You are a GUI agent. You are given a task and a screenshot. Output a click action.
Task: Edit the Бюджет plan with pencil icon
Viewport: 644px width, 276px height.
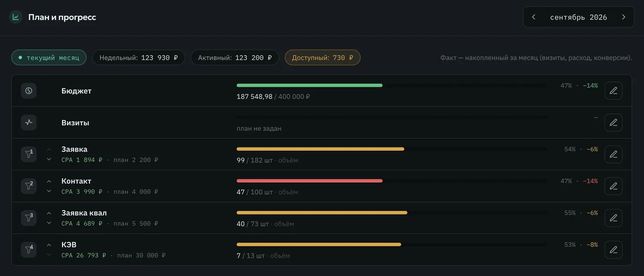(x=613, y=91)
